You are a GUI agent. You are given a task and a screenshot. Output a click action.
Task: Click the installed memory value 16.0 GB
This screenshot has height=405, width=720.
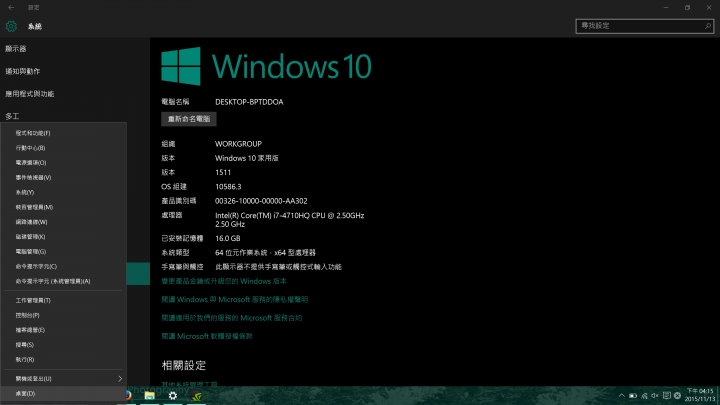pos(228,238)
